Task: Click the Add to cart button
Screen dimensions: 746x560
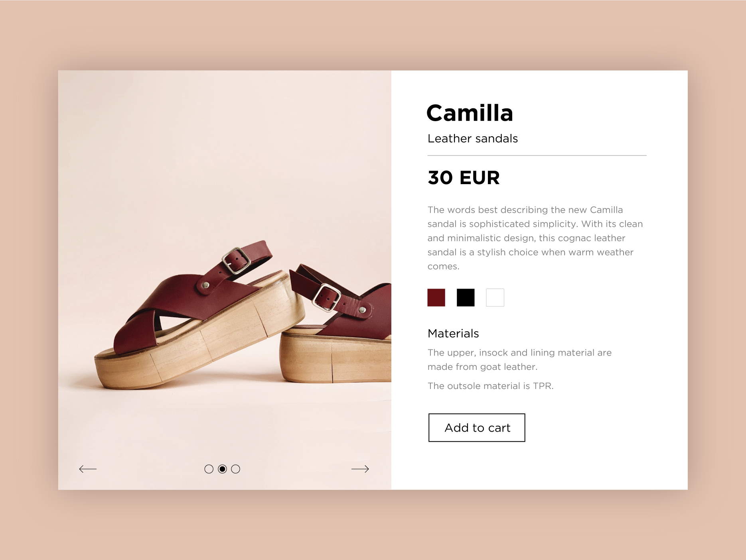Action: click(x=477, y=428)
